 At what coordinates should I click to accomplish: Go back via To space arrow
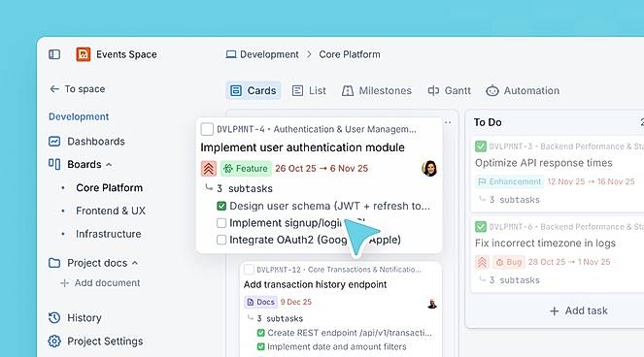click(x=54, y=89)
